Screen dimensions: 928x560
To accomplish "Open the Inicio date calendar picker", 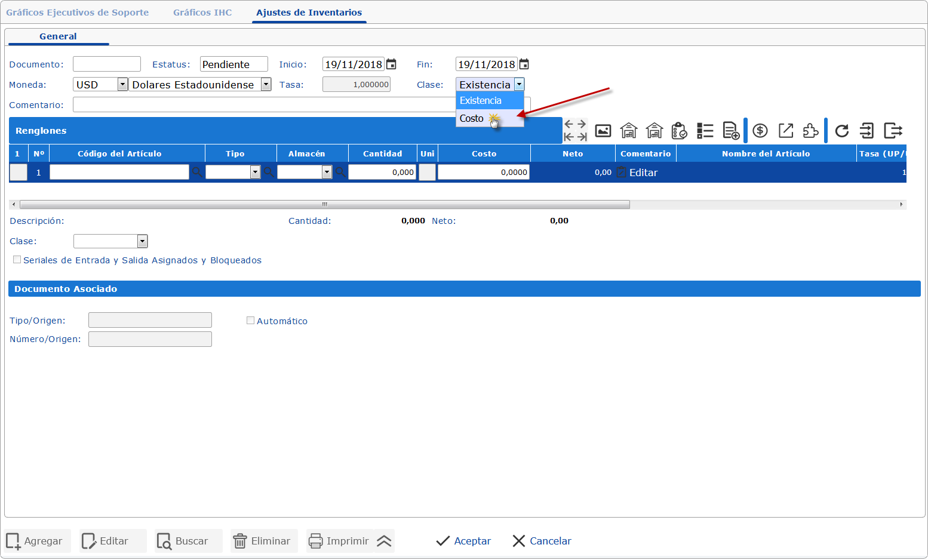I will click(391, 64).
